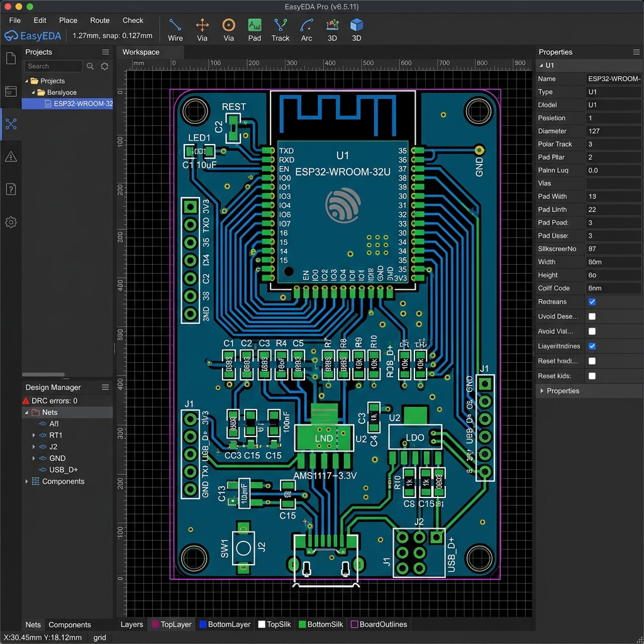This screenshot has width=644, height=644.
Task: Open the settings gear in the sidebar
Action: point(10,222)
